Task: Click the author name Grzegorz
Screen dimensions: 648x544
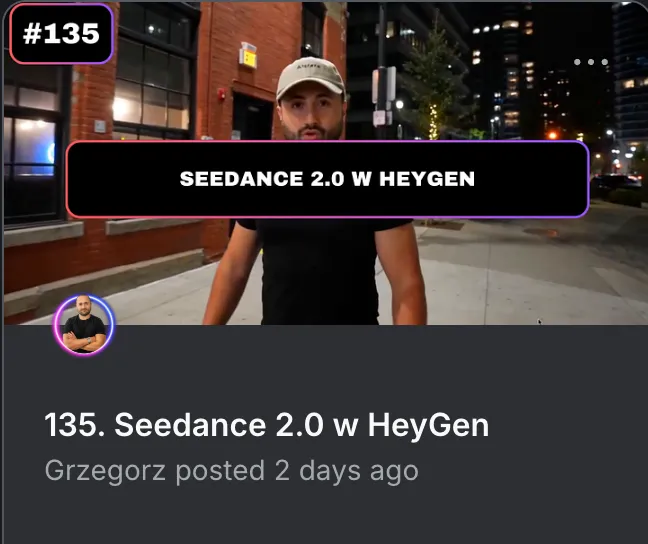Action: 105,471
